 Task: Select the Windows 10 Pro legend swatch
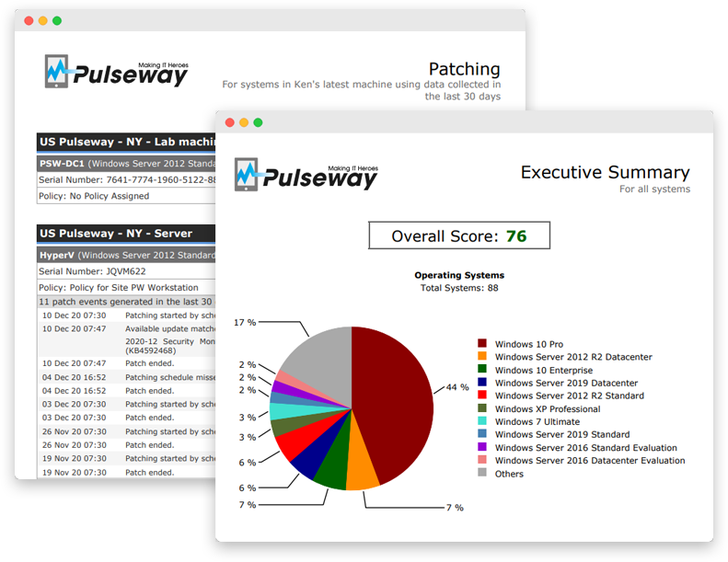click(481, 344)
